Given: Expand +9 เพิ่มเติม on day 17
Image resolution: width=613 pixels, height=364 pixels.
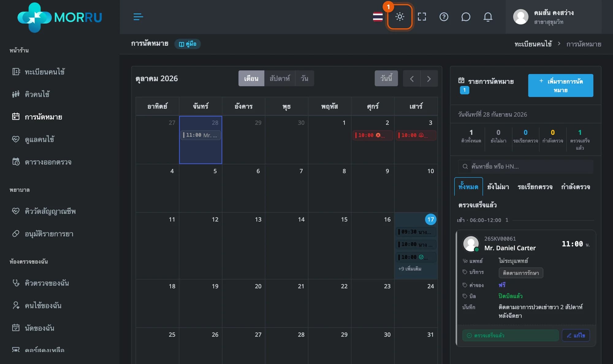Looking at the screenshot, I should click(x=410, y=269).
